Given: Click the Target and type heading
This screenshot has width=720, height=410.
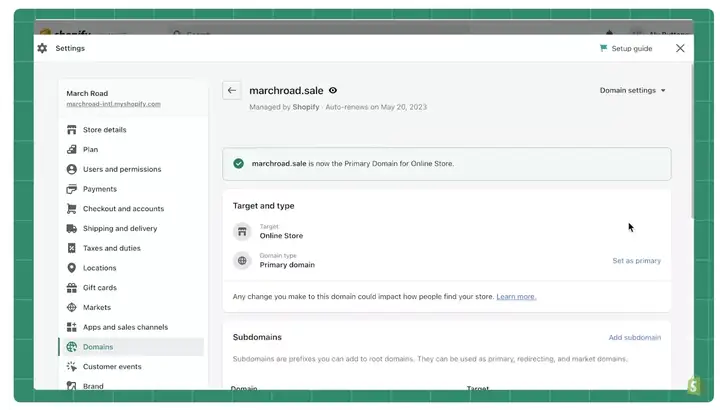Looking at the screenshot, I should 264,206.
